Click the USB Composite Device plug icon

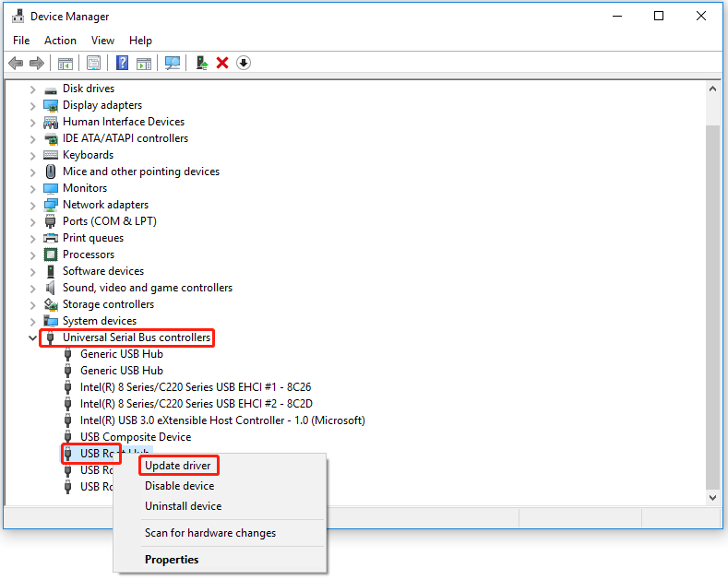[x=67, y=437]
